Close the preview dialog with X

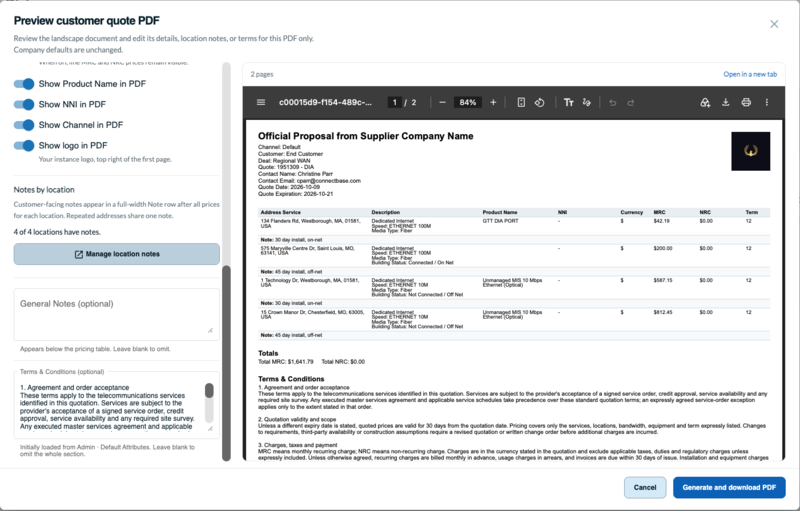tap(774, 24)
